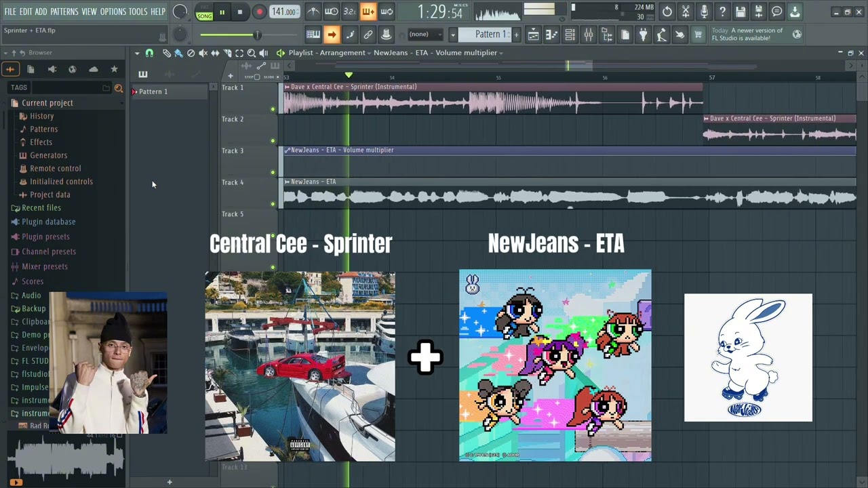868x488 pixels.
Task: Open the Piano roll window
Action: (x=552, y=35)
